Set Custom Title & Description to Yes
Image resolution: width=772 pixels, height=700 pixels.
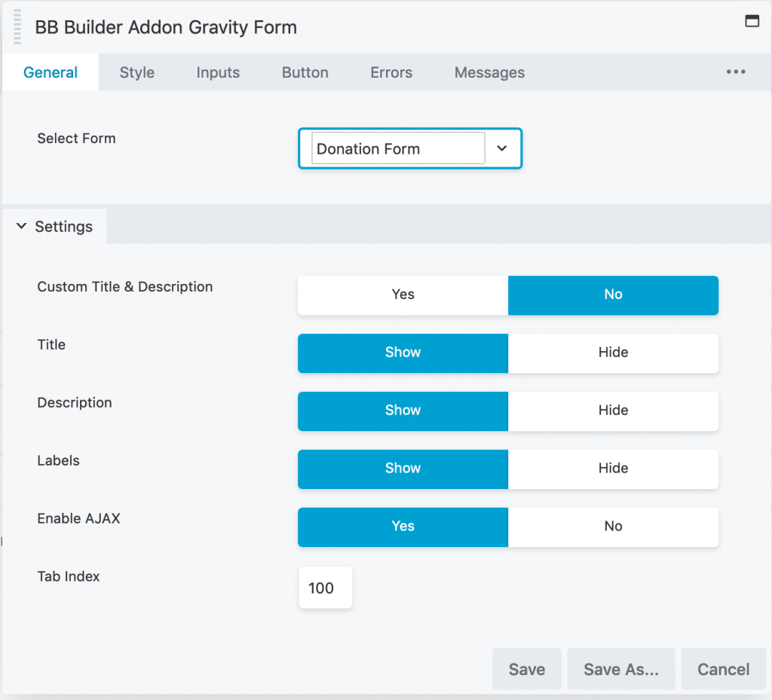coord(403,295)
